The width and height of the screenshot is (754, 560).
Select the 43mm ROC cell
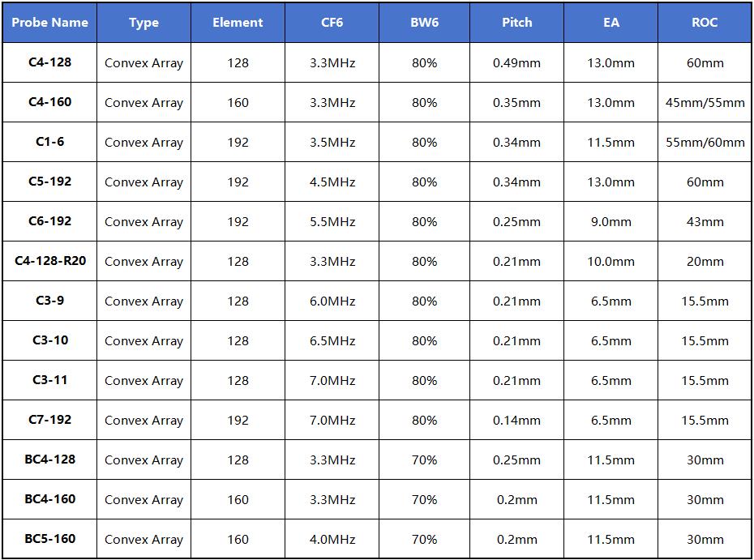pyautogui.click(x=705, y=222)
